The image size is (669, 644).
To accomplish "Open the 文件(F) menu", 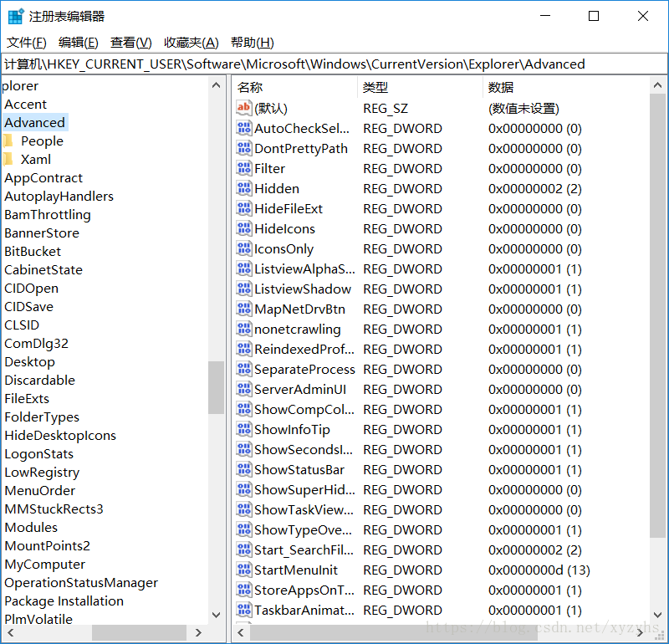I will pyautogui.click(x=27, y=43).
